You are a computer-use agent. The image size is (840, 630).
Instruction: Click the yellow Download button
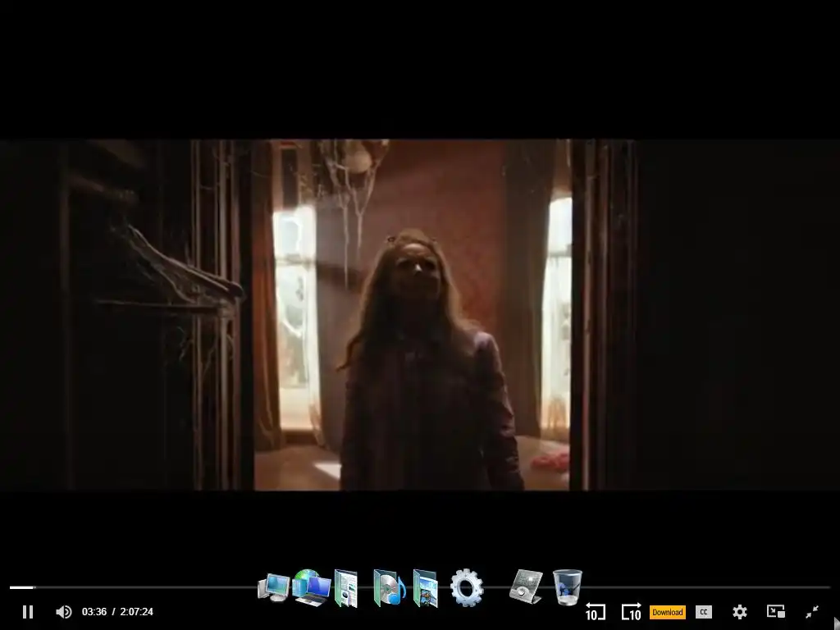pyautogui.click(x=668, y=612)
